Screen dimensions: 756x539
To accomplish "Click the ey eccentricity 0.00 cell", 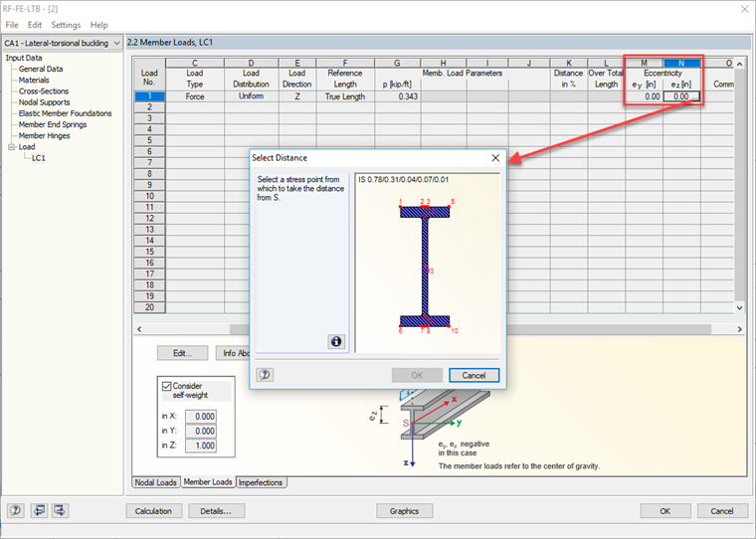I will click(645, 96).
